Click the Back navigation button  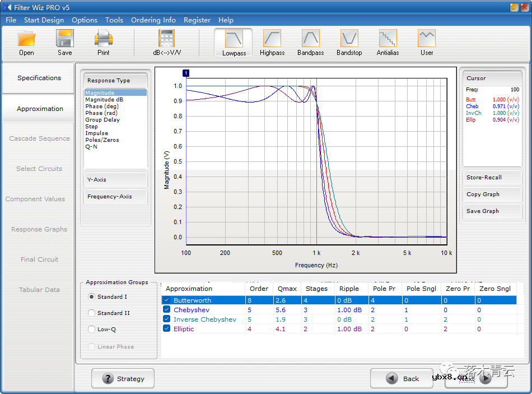click(402, 379)
